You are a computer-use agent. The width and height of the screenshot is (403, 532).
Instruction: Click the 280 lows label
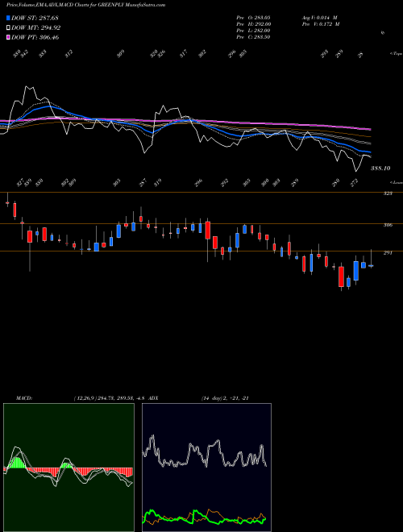pyautogui.click(x=336, y=183)
